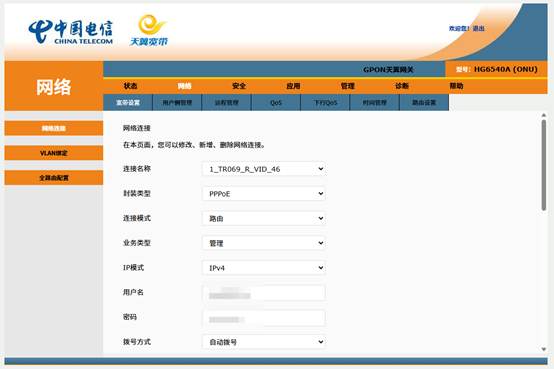Click the HG6540A (ONU) model text
The image size is (554, 369).
point(506,69)
